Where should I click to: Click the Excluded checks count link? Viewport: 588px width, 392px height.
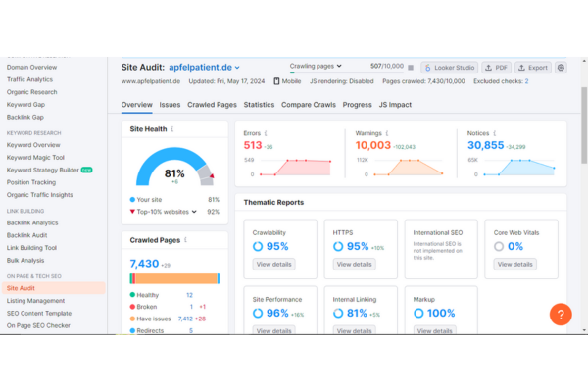pos(526,82)
